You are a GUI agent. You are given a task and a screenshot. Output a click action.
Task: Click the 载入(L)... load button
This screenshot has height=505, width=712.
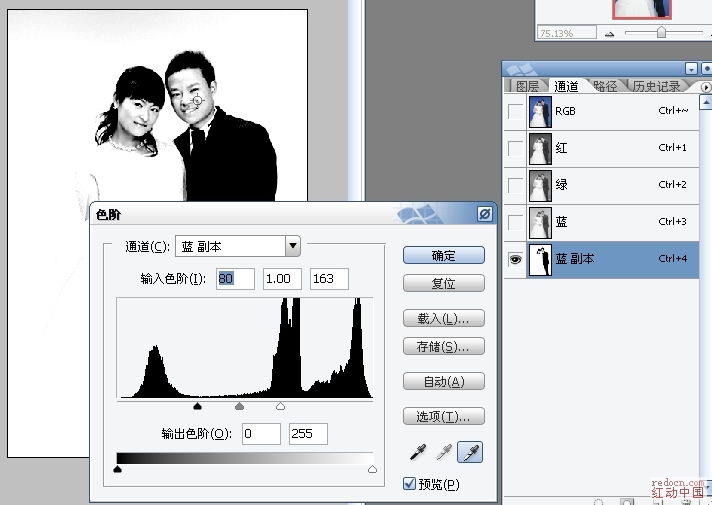pyautogui.click(x=444, y=318)
